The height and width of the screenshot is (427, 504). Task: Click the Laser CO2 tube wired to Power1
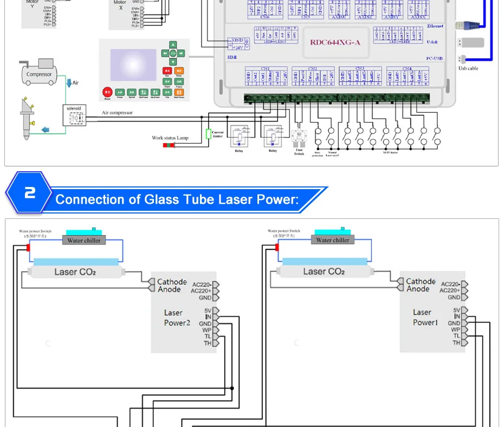pyautogui.click(x=325, y=271)
